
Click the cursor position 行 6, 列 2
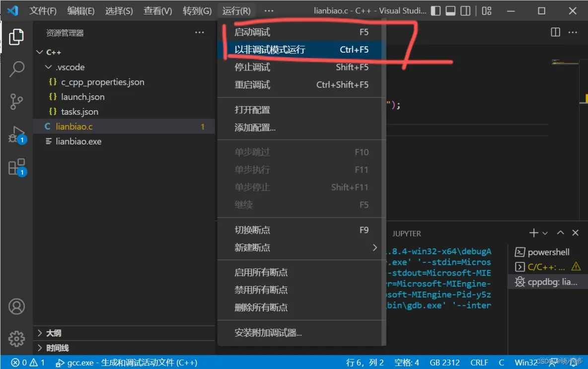(x=365, y=363)
